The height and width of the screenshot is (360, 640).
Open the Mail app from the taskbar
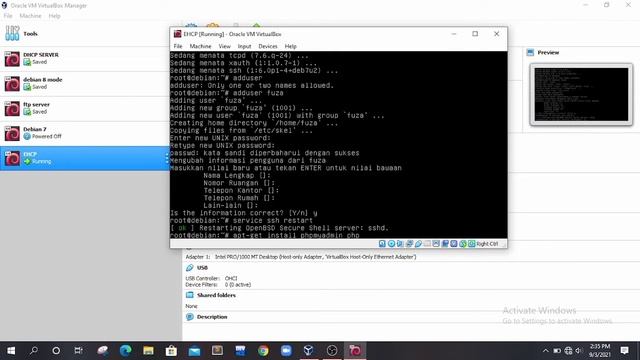(x=194, y=351)
